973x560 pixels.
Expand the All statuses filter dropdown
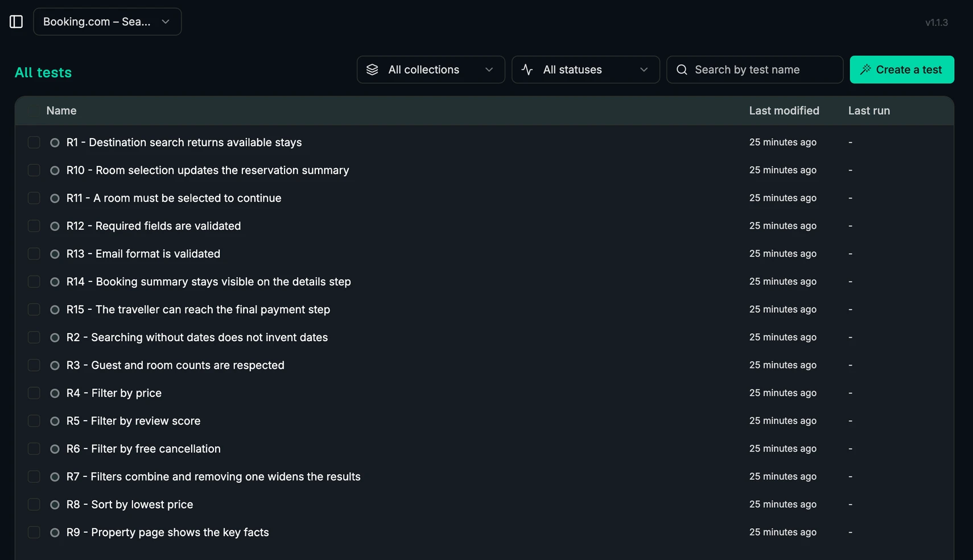pos(586,69)
